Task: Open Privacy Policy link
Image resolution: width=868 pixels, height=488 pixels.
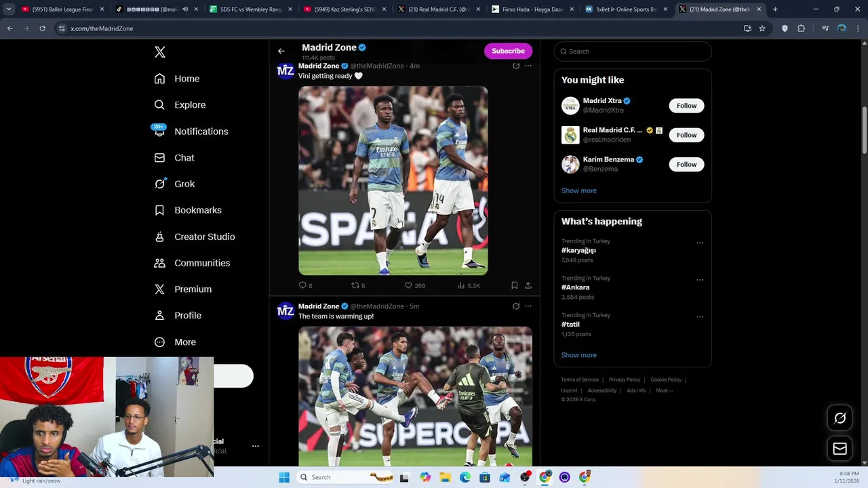Action: point(625,380)
